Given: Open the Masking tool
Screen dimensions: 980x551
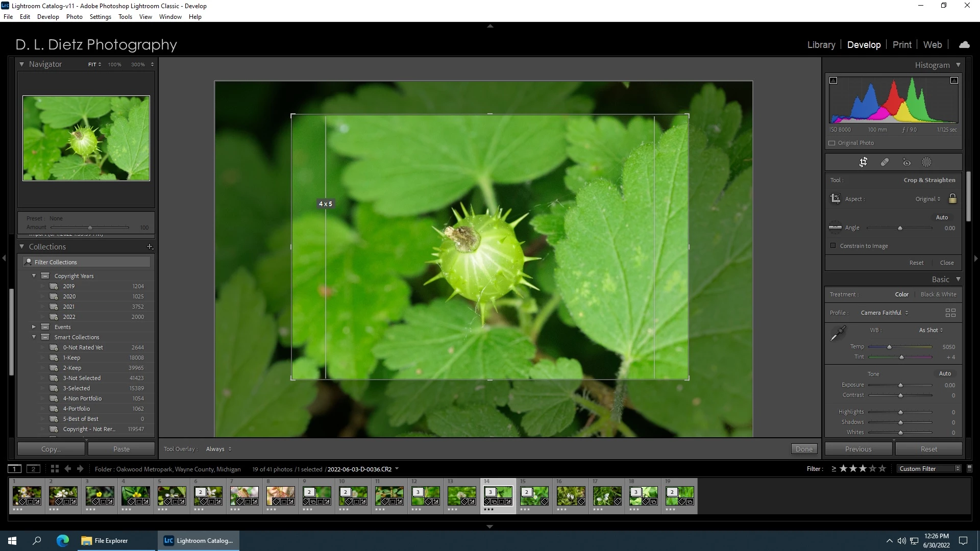Looking at the screenshot, I should (x=926, y=162).
